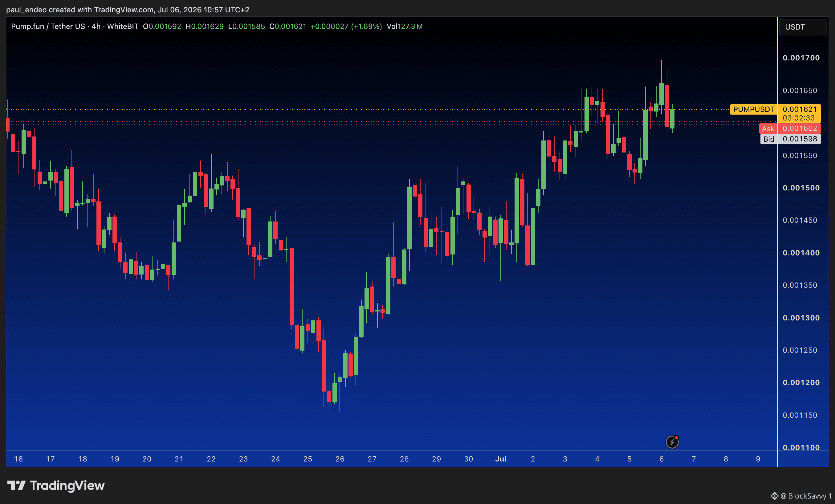
Task: Click the 0.001200 price axis label
Action: 801,383
